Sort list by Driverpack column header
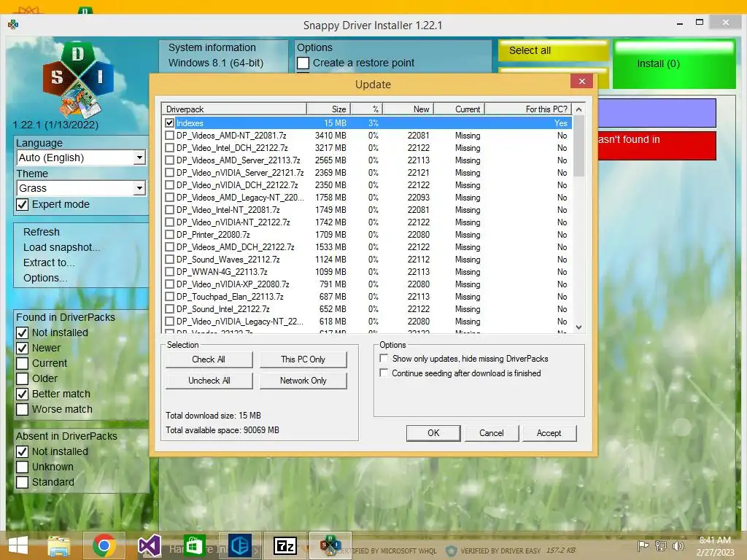 click(x=234, y=109)
